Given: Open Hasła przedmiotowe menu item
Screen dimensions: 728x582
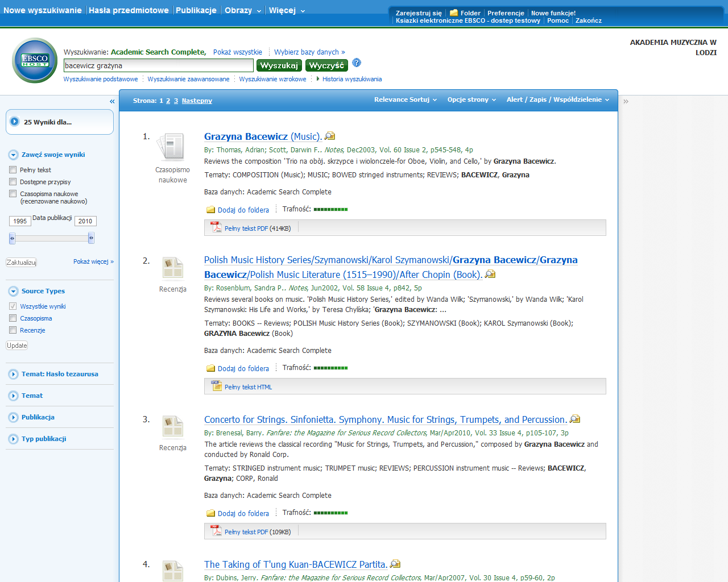Looking at the screenshot, I should (129, 10).
